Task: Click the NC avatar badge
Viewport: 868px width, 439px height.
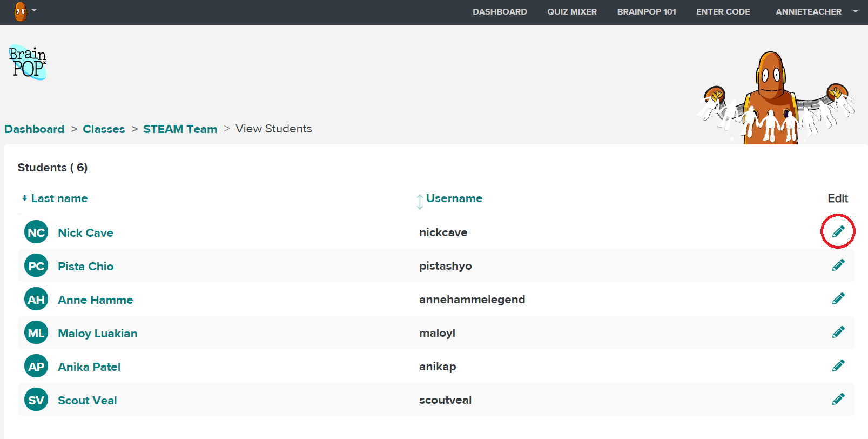Action: (x=36, y=232)
